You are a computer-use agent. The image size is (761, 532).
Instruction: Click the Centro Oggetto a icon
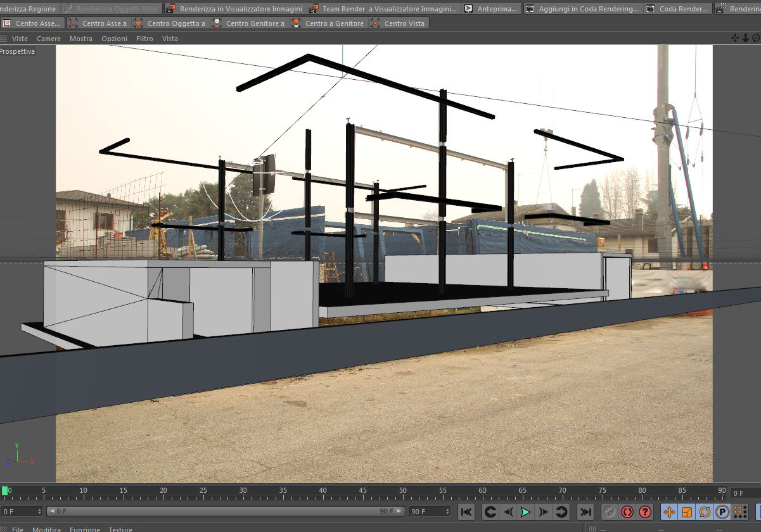point(136,23)
